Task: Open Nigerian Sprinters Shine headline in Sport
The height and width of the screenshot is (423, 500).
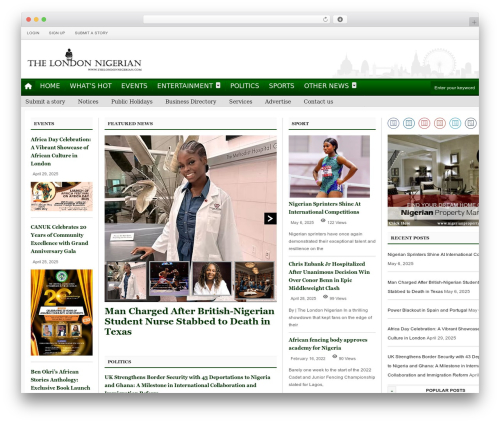Action: (x=325, y=208)
